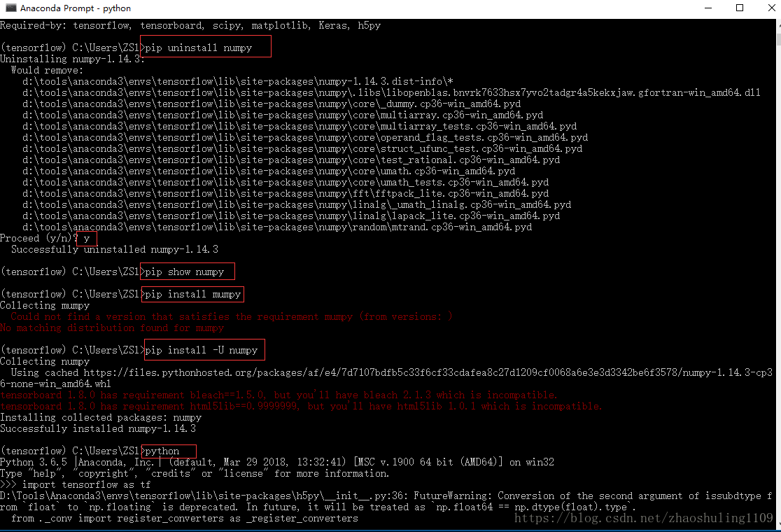
Task: Minimize the Anaconda Prompt window
Action: (x=708, y=8)
